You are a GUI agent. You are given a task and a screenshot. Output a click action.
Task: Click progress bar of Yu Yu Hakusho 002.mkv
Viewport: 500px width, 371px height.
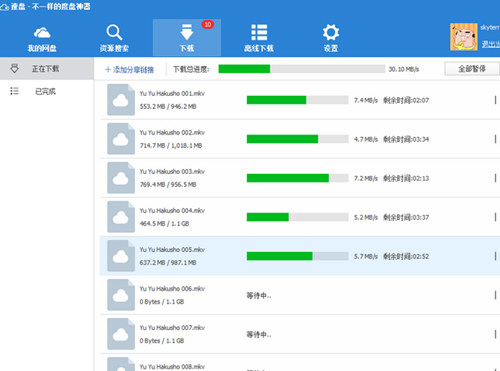[297, 139]
